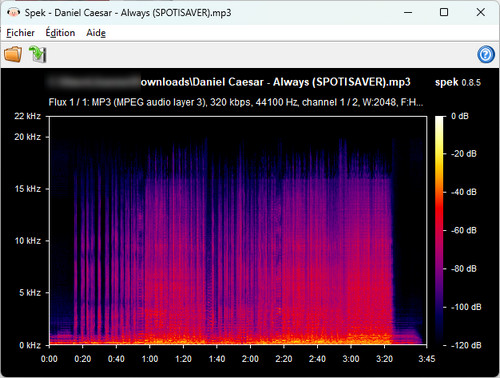Open the Édition menu
500x378 pixels.
click(x=60, y=33)
